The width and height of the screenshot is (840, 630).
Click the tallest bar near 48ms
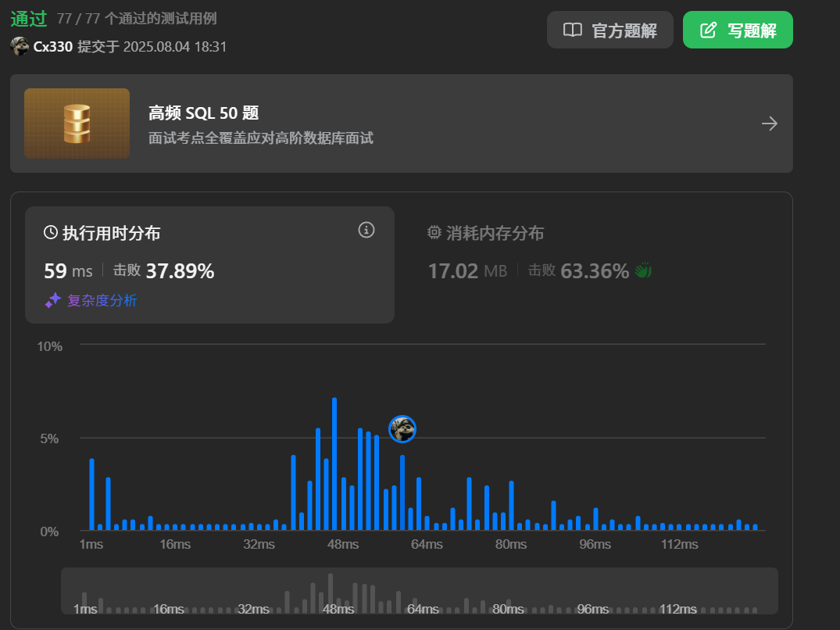click(334, 464)
